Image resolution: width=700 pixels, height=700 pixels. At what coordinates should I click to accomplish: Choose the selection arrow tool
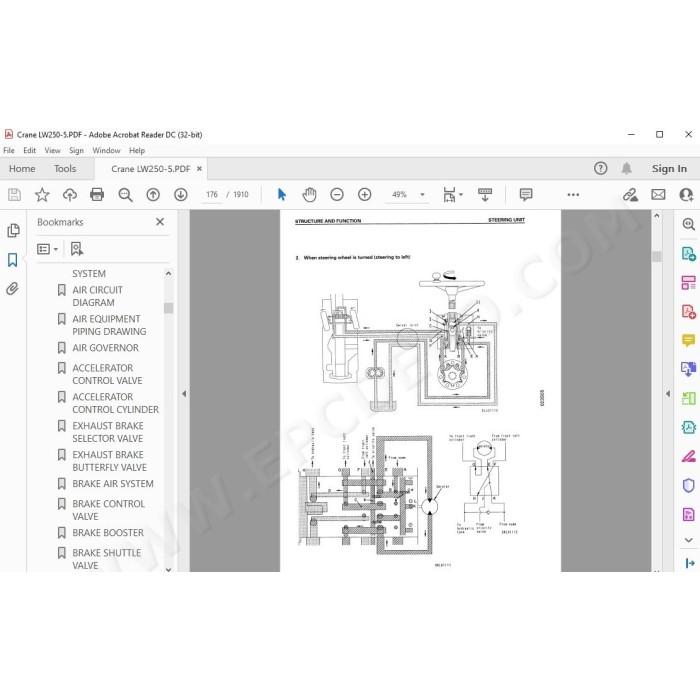pos(282,195)
